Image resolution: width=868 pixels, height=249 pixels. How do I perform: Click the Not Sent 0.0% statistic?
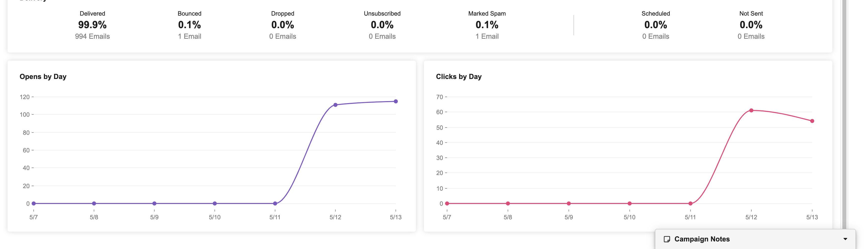(751, 25)
